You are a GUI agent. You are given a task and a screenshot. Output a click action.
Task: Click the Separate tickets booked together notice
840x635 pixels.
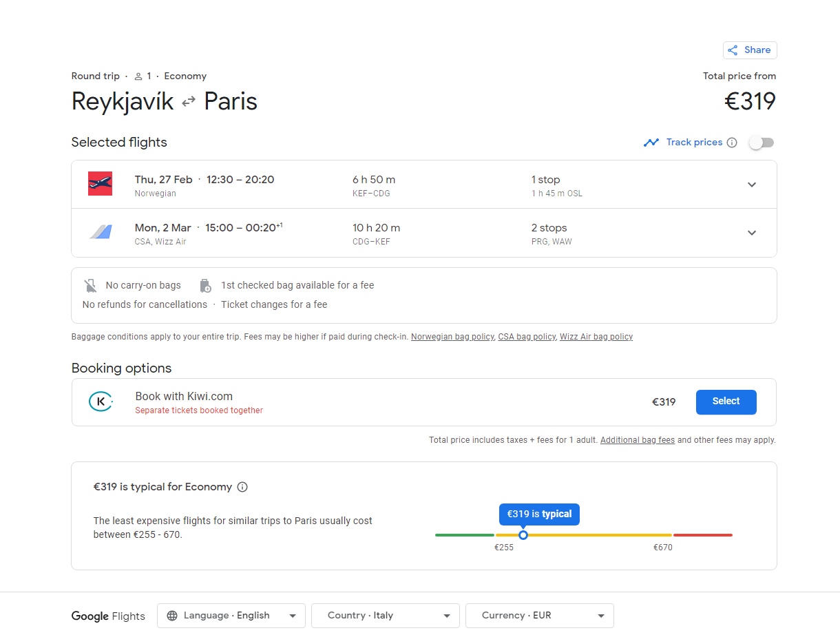[199, 410]
